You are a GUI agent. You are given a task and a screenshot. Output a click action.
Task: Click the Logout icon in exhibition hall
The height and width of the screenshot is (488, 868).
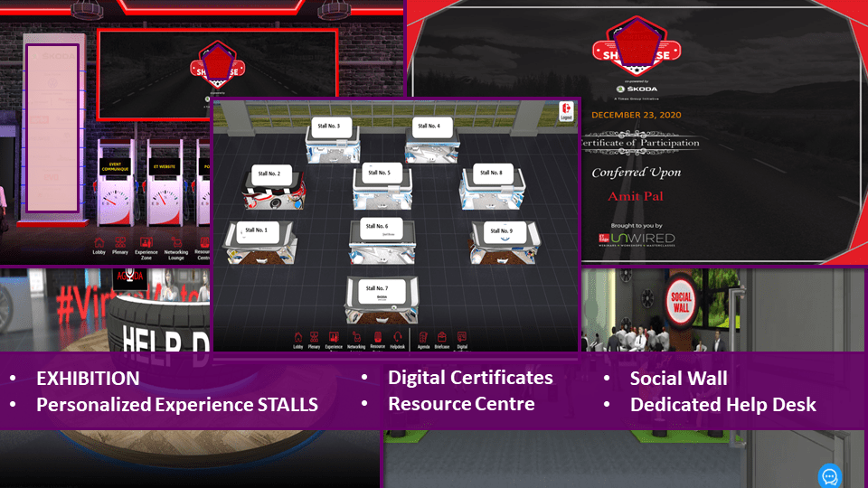coord(566,110)
